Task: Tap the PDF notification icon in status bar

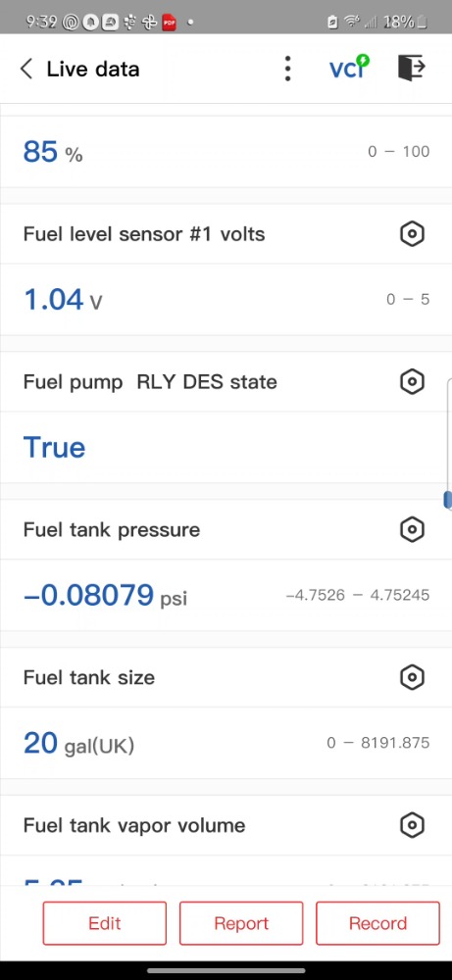Action: (x=170, y=23)
